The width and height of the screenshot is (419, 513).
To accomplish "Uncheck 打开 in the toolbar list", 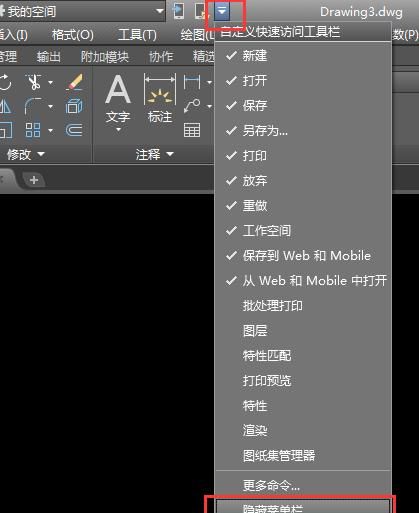I will coord(303,81).
